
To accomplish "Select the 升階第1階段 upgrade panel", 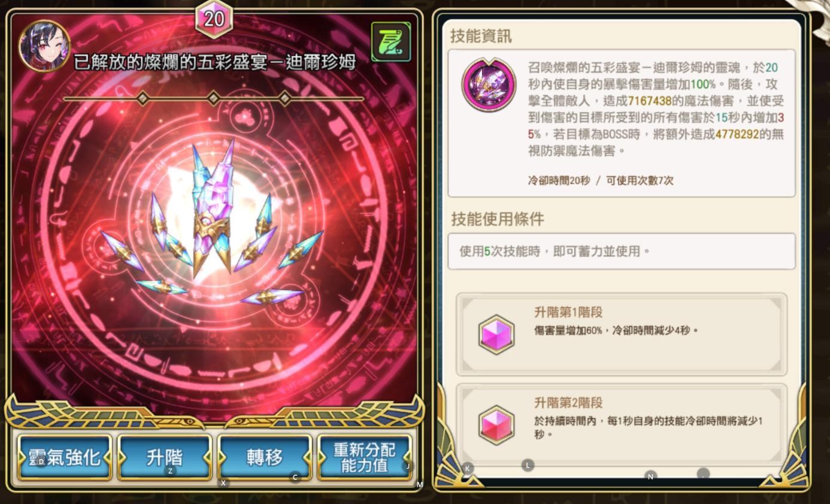I will tap(622, 335).
